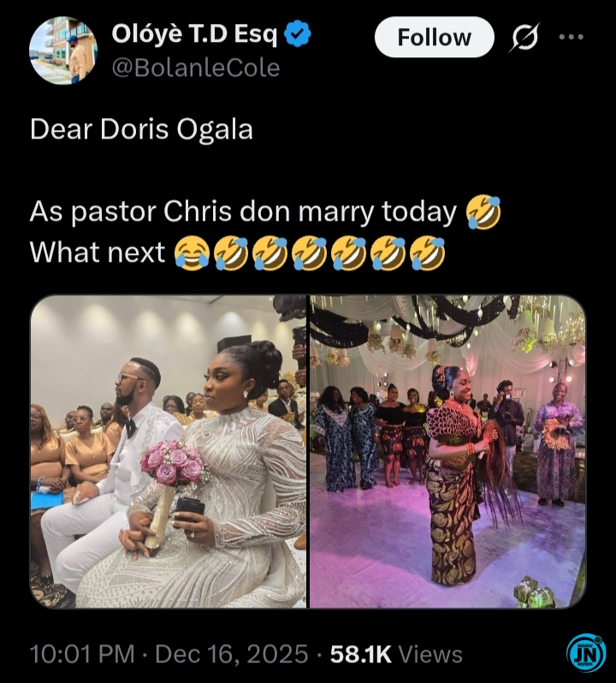This screenshot has width=616, height=683.
Task: Click the 10:01 PM timestamp
Action: [82, 655]
